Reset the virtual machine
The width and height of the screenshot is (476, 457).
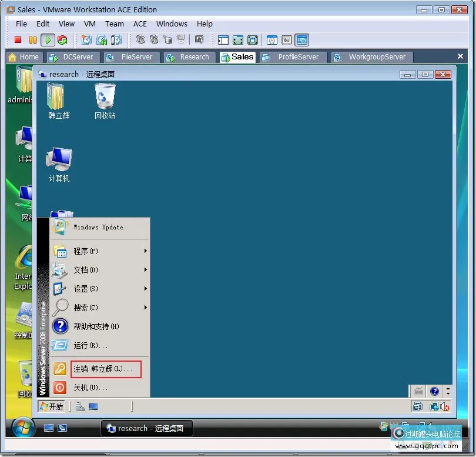tap(61, 40)
